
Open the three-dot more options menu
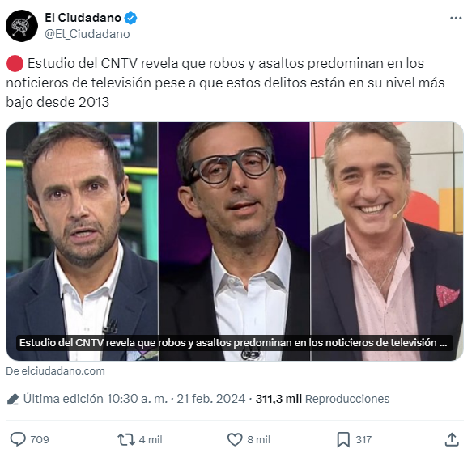pos(456,19)
